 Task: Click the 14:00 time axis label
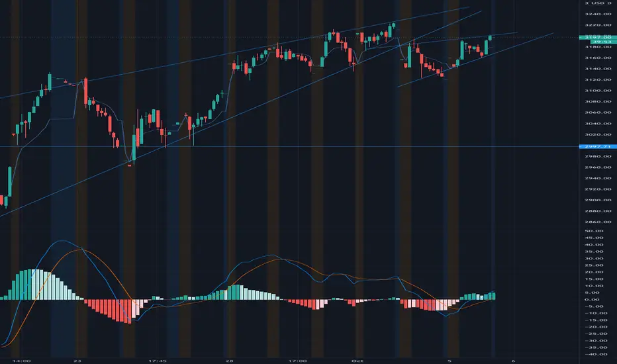point(21,361)
